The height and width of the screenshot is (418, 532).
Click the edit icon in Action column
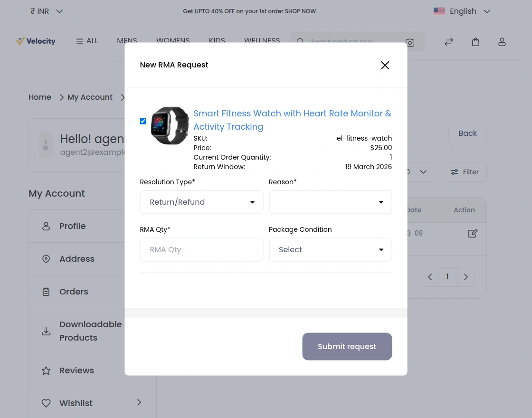(x=473, y=233)
